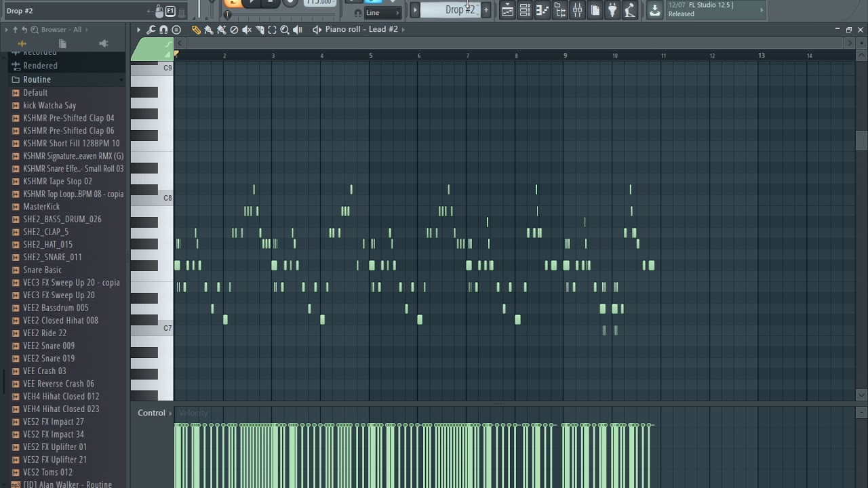This screenshot has height=488, width=868.
Task: Click the horizontal scroll right arrow
Action: pyautogui.click(x=850, y=43)
